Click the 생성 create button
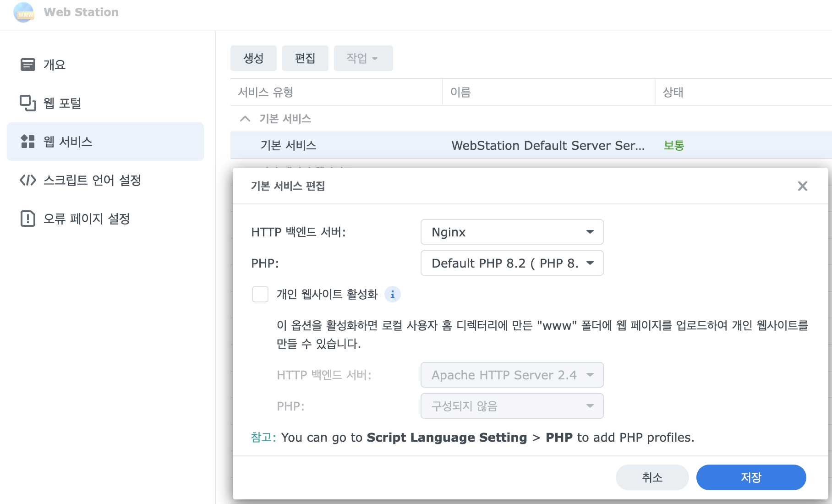This screenshot has height=504, width=832. (253, 58)
